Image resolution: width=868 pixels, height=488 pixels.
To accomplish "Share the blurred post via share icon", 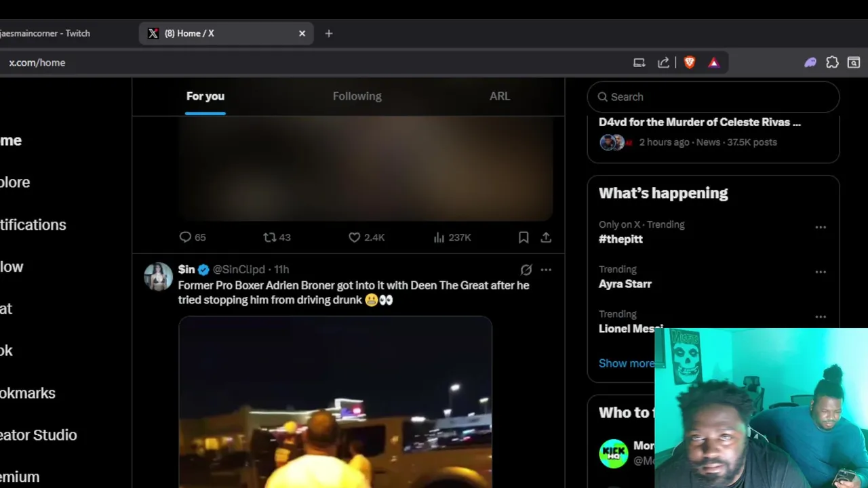I will click(546, 237).
